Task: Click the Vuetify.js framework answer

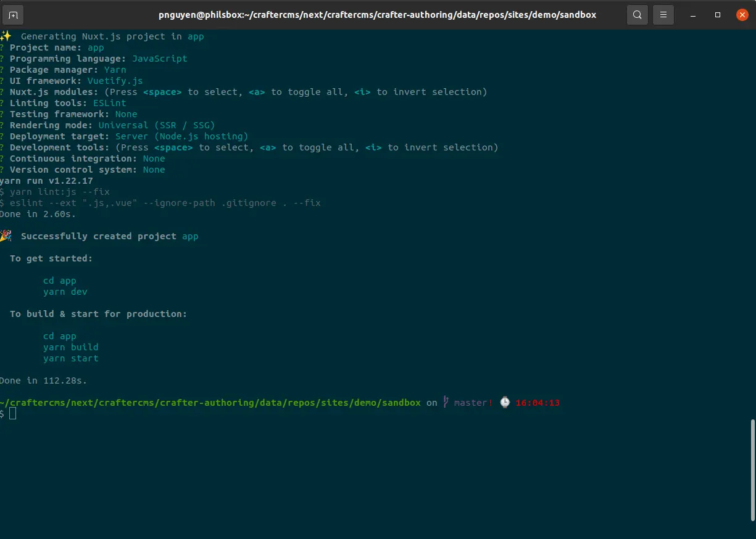Action: click(x=115, y=81)
